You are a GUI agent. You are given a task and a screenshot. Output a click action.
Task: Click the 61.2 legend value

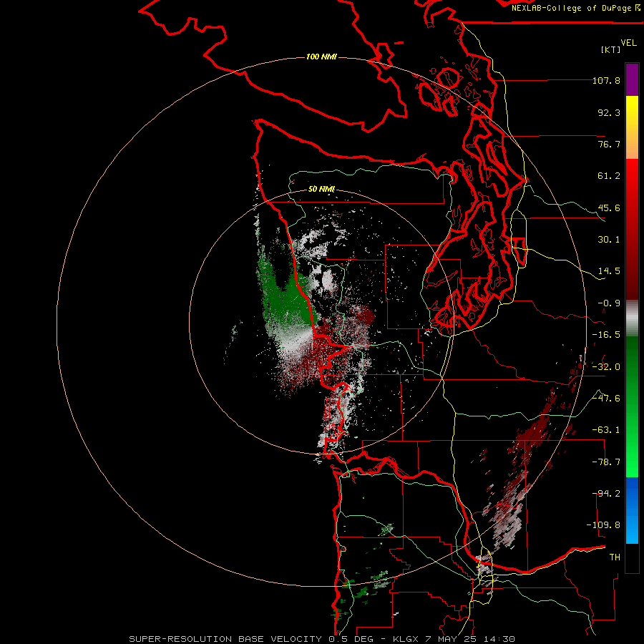[x=609, y=176]
